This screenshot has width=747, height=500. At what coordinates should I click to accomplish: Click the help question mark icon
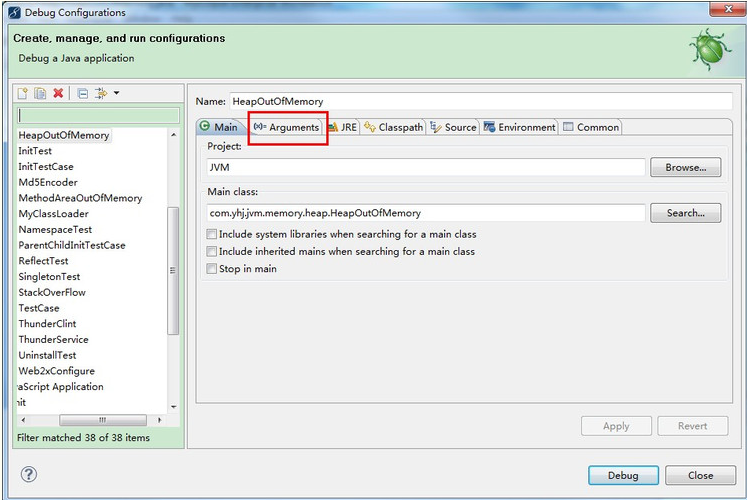point(29,474)
